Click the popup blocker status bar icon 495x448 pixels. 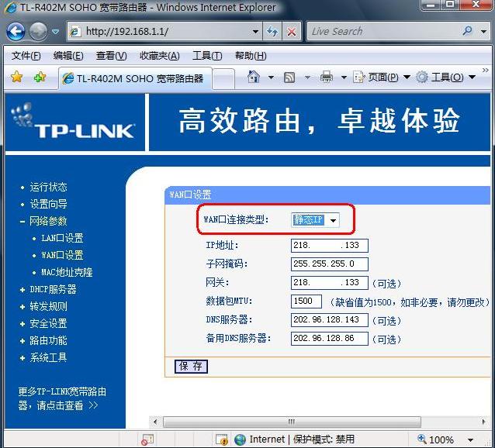pos(147,439)
